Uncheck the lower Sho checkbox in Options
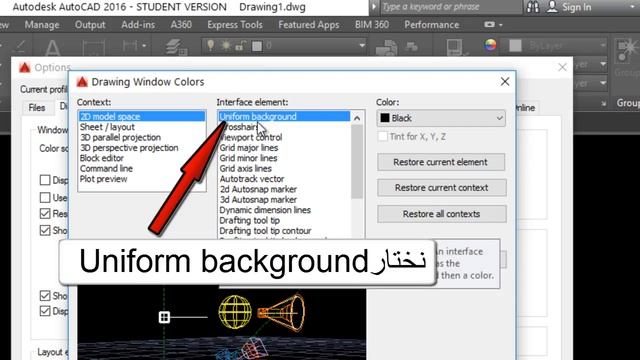 click(45, 296)
